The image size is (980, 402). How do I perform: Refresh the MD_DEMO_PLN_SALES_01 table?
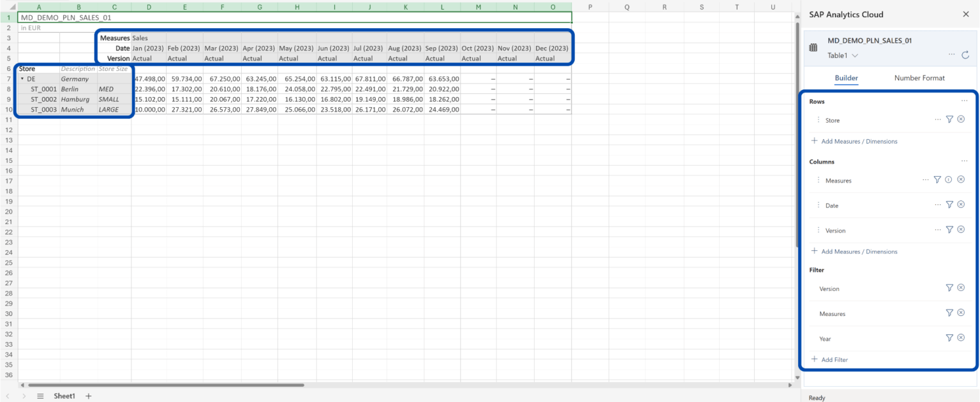(x=965, y=55)
